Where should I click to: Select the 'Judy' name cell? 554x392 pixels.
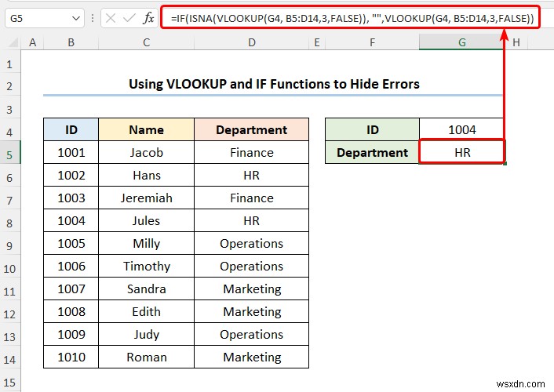[x=146, y=334]
